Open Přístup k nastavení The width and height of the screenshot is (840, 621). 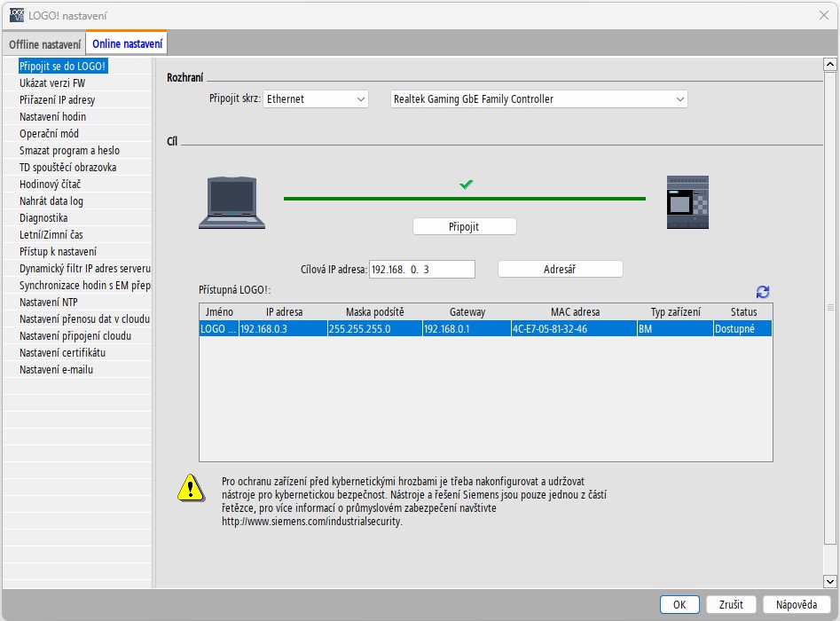pyautogui.click(x=58, y=252)
